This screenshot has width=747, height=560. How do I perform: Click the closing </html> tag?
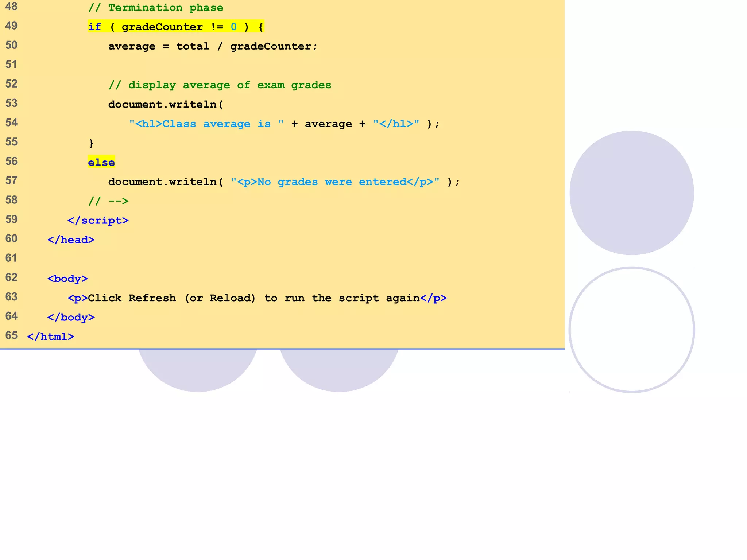click(x=50, y=337)
